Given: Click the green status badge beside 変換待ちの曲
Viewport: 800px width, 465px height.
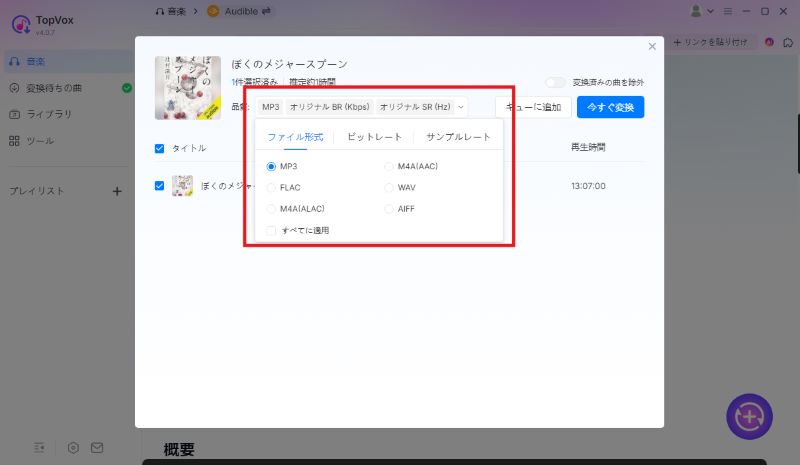Looking at the screenshot, I should point(127,88).
